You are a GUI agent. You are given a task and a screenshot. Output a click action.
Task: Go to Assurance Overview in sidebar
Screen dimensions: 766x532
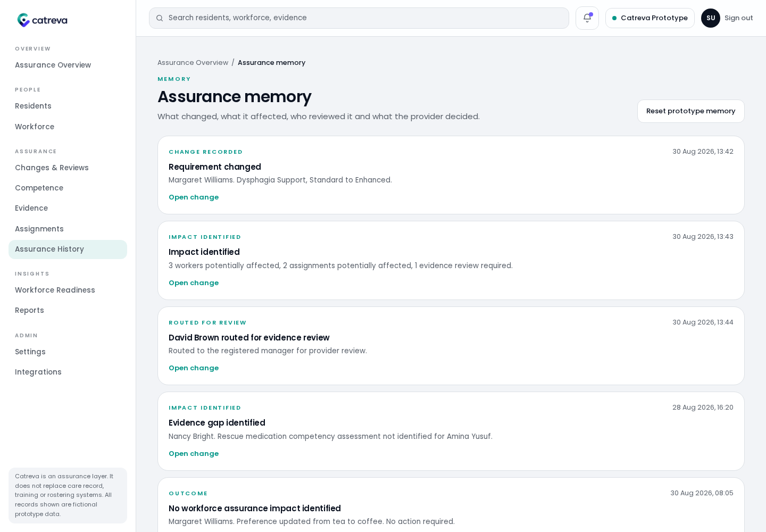pyautogui.click(x=68, y=65)
